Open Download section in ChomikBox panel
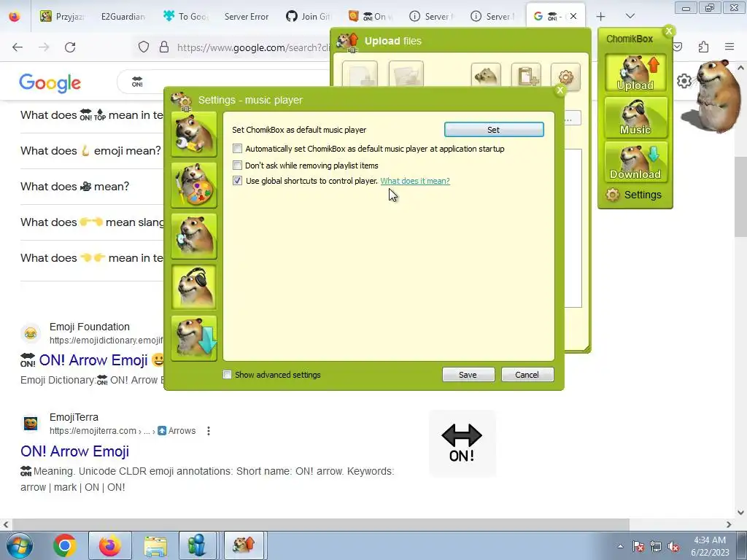 pyautogui.click(x=635, y=162)
